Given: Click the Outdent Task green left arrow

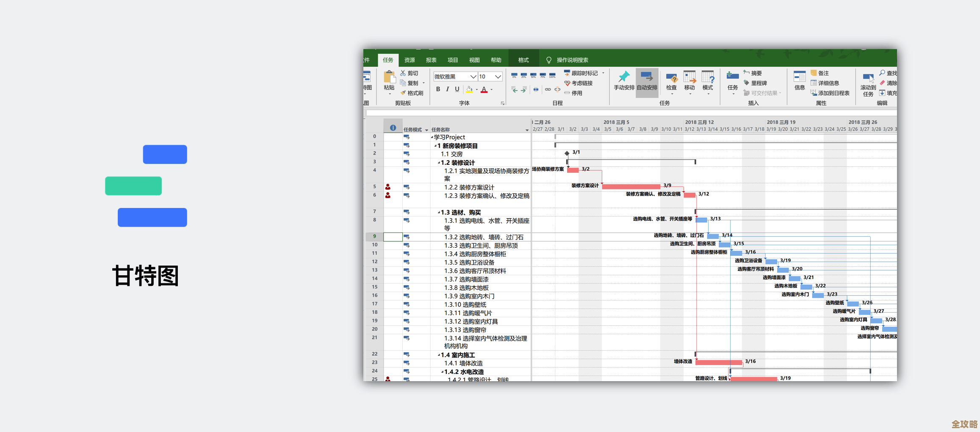Looking at the screenshot, I should click(x=514, y=89).
